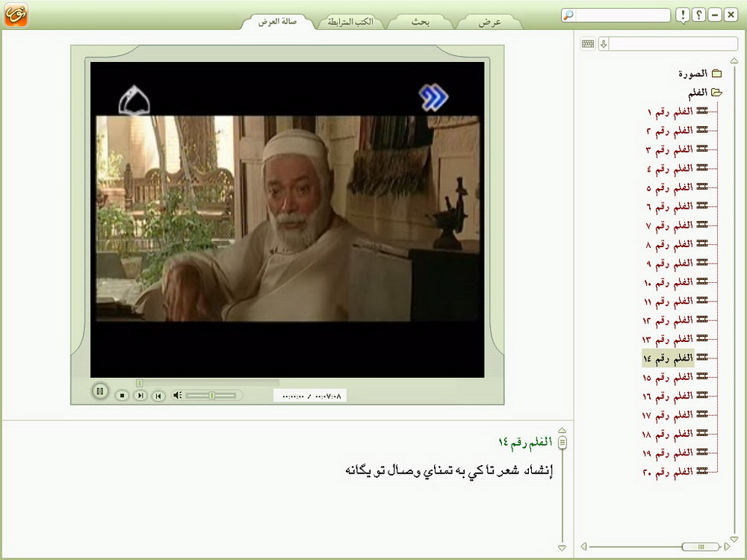Click description pane scroll up arrow
The image size is (747, 560).
tap(562, 430)
